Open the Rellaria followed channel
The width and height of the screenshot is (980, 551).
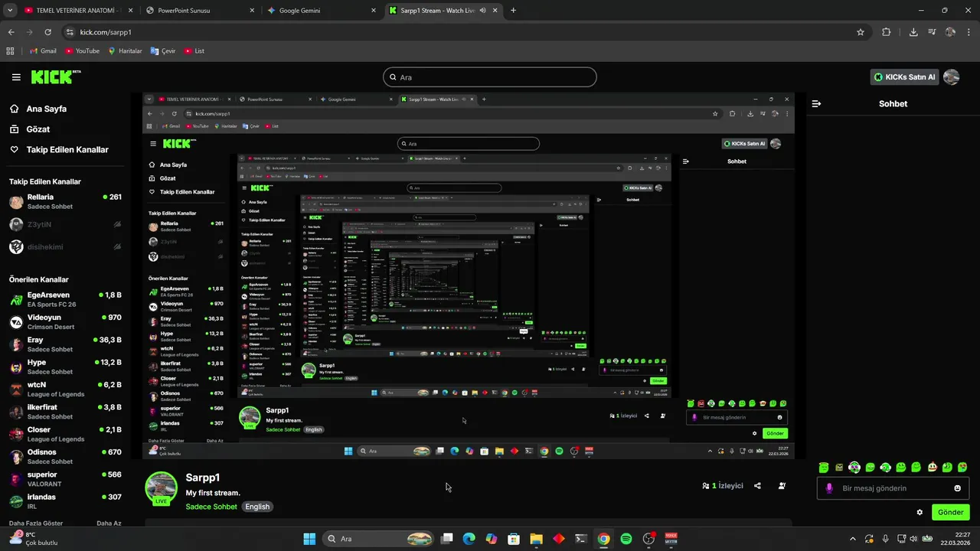pos(65,202)
